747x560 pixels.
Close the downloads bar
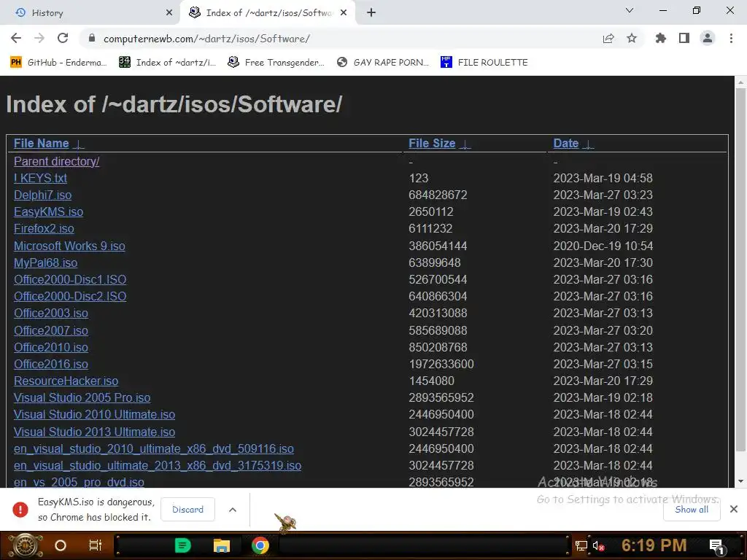tap(734, 509)
